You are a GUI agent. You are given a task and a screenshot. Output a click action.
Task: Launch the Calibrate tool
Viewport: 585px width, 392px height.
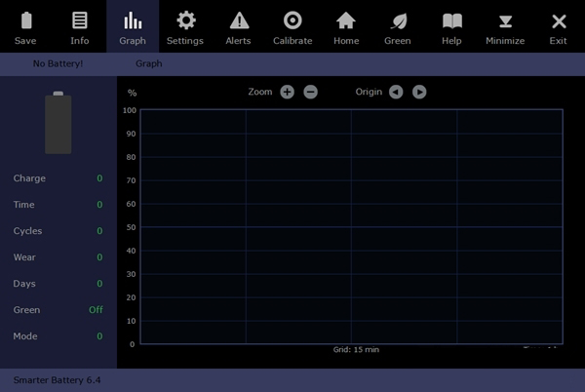pyautogui.click(x=292, y=26)
